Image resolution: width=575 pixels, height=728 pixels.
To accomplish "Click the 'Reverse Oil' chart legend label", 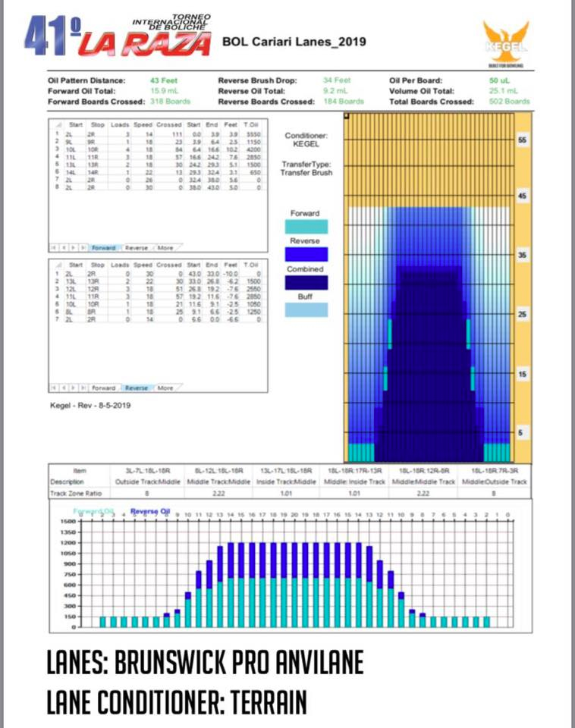I will tap(150, 511).
